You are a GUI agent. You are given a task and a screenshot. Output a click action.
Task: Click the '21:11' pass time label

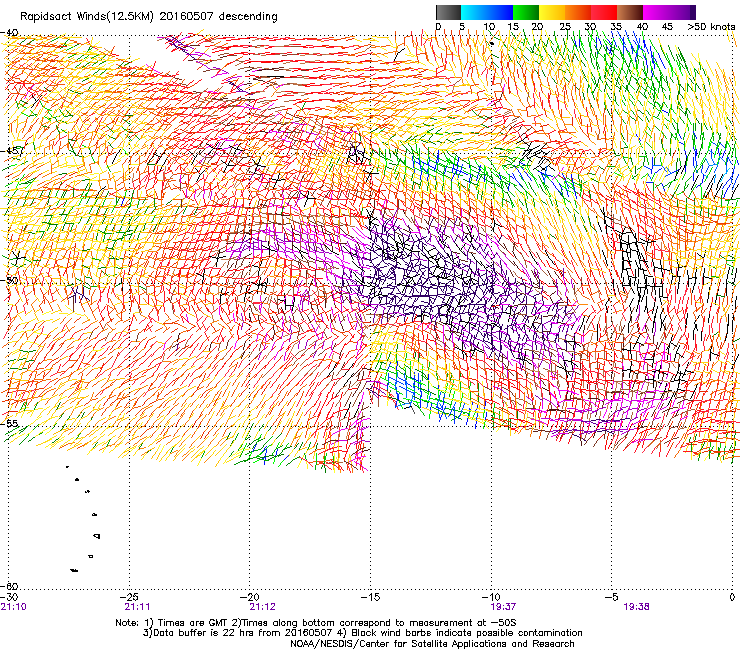coord(137,607)
